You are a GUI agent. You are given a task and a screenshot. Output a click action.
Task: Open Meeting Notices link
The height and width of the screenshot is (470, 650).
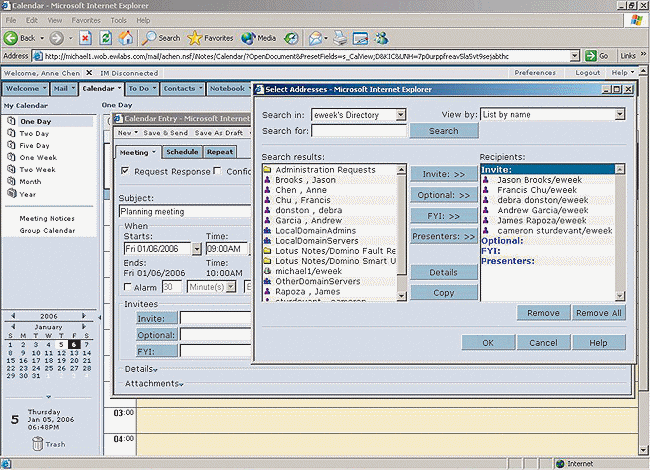[x=47, y=218]
